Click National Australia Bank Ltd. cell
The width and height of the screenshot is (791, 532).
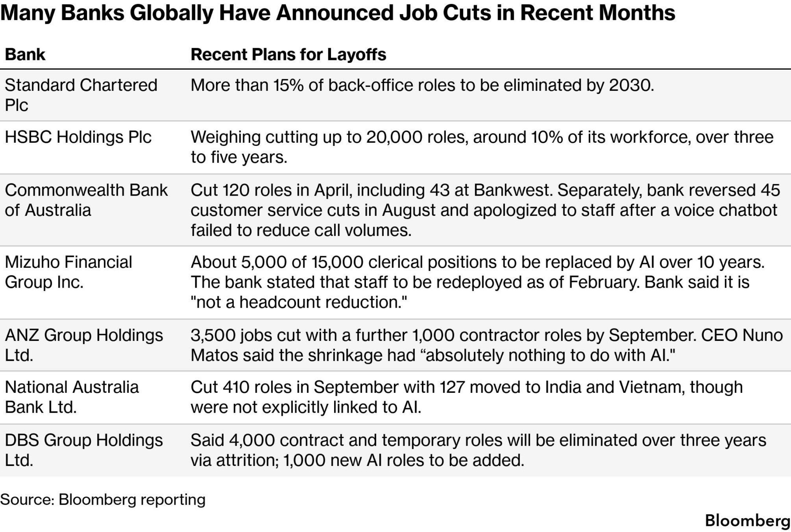click(x=71, y=397)
